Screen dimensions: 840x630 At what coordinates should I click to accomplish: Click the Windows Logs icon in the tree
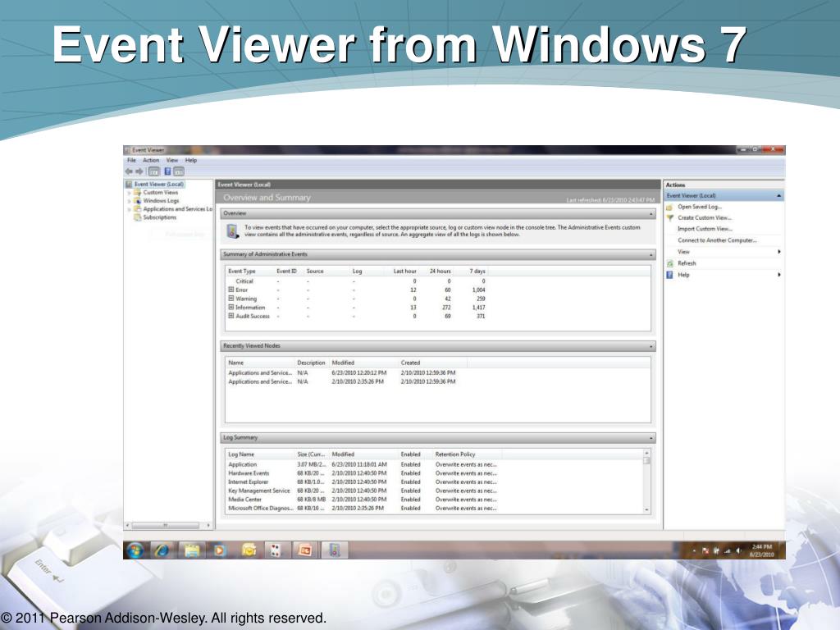click(x=137, y=200)
